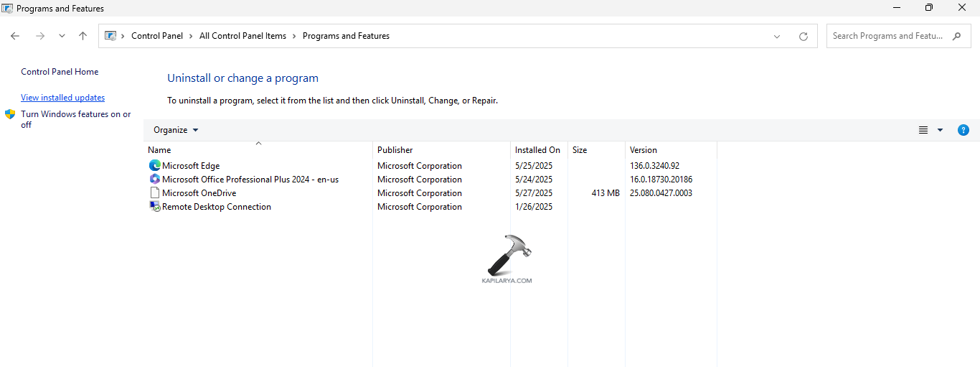Screen dimensions: 980x367
Task: Click the Microsoft OneDrive file icon
Action: click(x=154, y=193)
